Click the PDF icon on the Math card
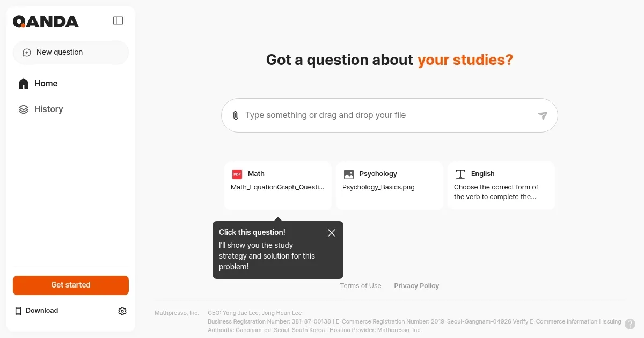The width and height of the screenshot is (644, 338). point(237,174)
